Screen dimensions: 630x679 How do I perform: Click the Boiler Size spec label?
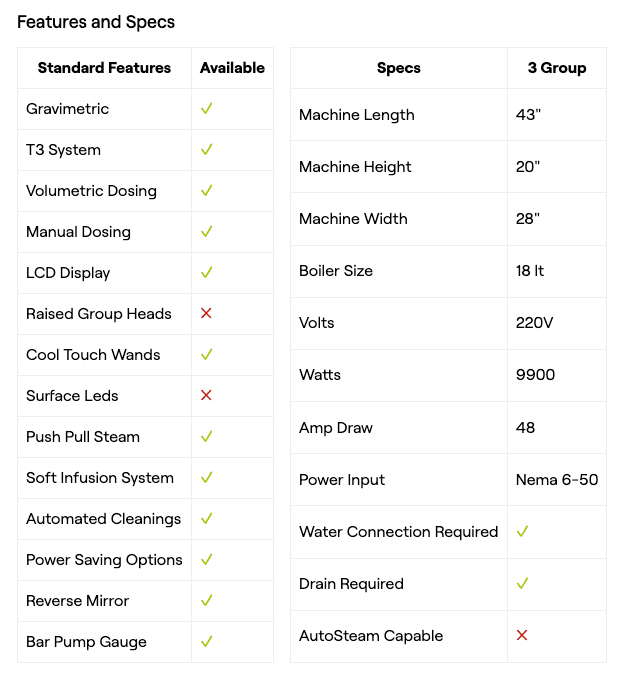coord(336,271)
